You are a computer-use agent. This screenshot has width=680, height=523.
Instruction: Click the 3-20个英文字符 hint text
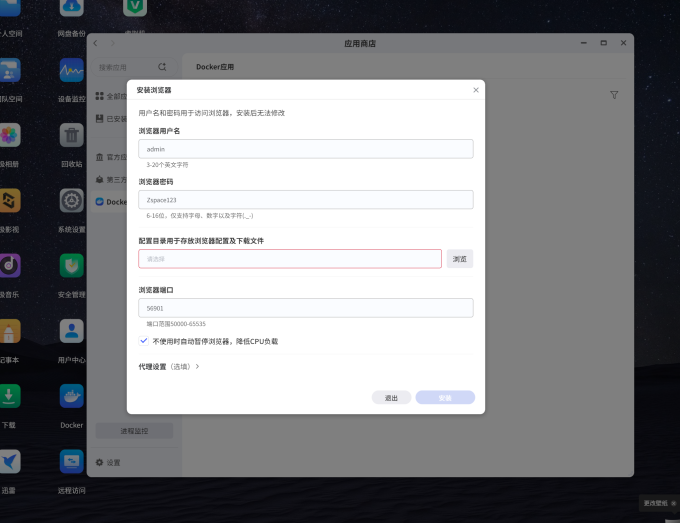coord(167,165)
